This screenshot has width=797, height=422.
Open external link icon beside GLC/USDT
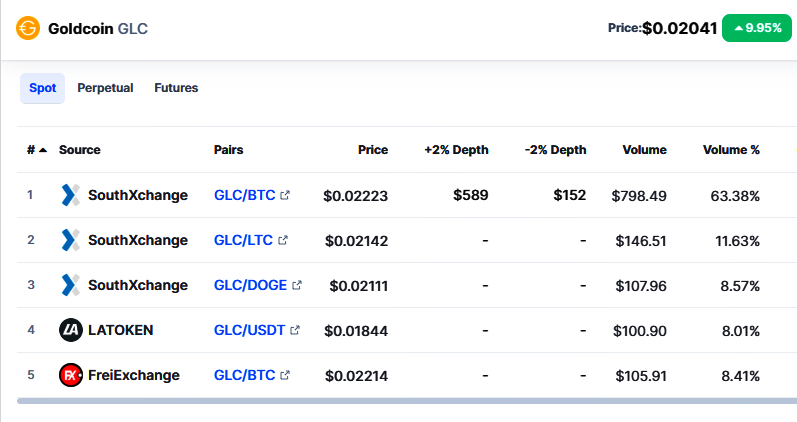pyautogui.click(x=295, y=330)
